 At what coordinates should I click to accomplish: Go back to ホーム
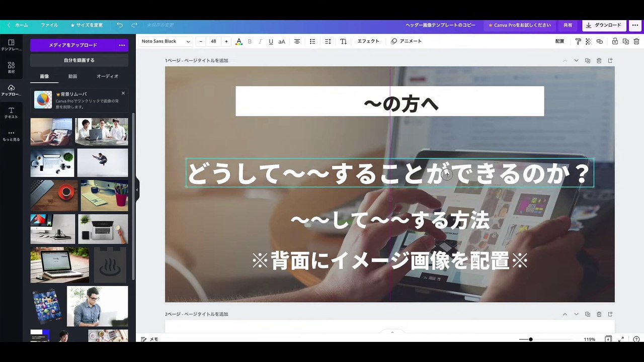[18, 25]
